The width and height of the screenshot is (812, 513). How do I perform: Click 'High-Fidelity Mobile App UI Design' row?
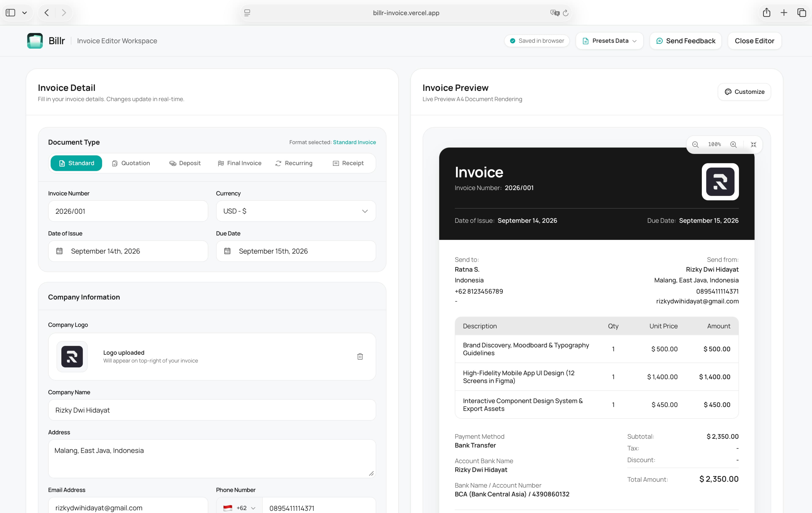[x=597, y=377]
